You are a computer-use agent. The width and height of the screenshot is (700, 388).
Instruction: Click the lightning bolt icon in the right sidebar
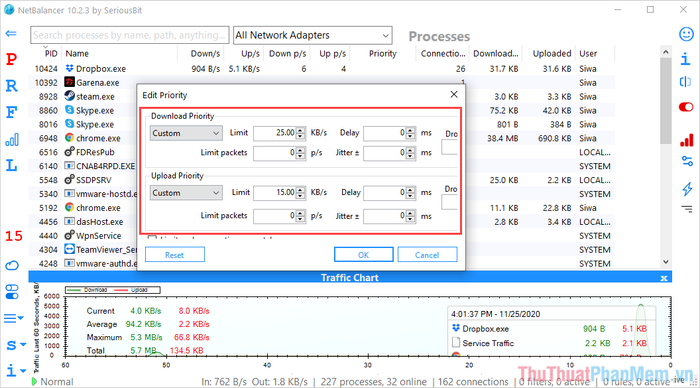[687, 188]
